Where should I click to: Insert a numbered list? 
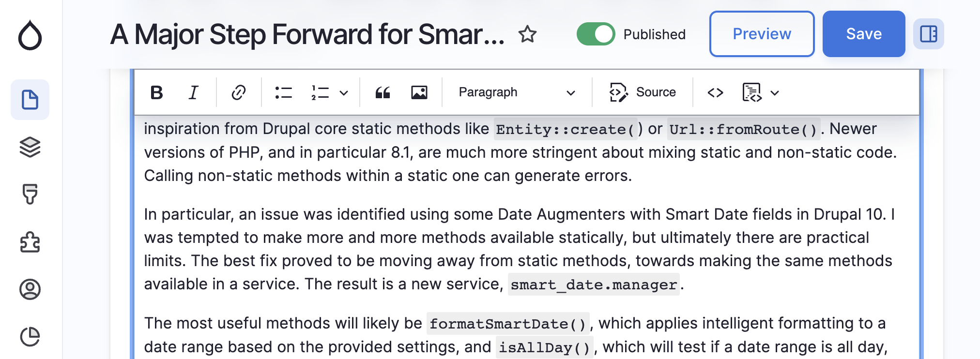320,92
